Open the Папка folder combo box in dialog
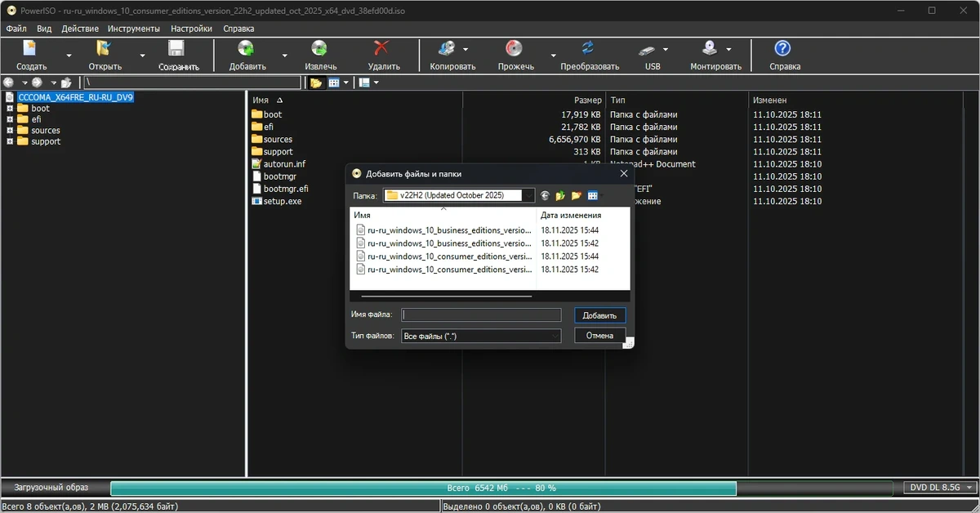The height and width of the screenshot is (513, 980). 459,195
